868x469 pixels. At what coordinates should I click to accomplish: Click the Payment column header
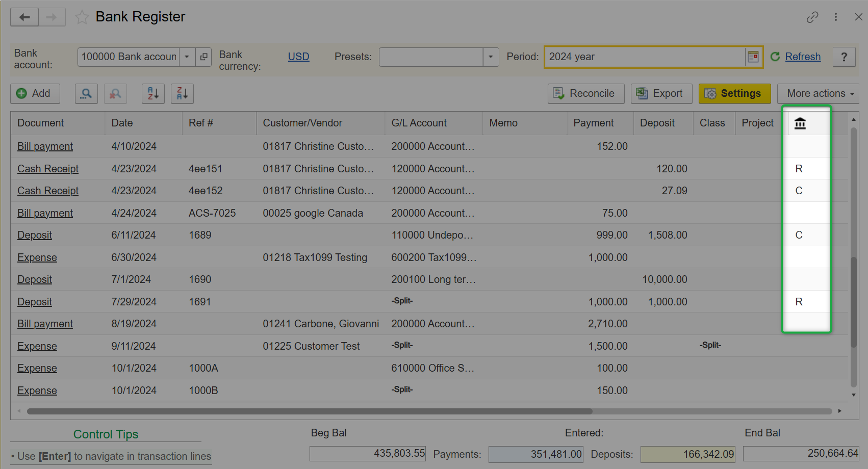coord(600,123)
